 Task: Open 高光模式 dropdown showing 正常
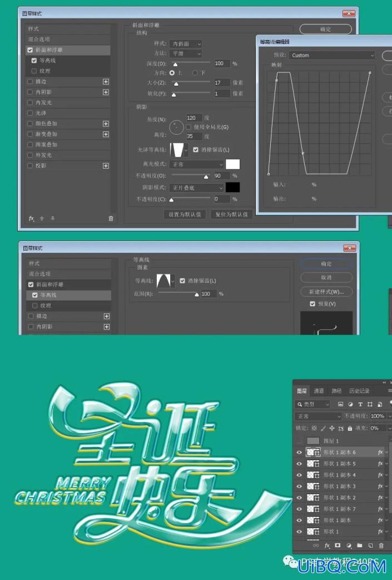(196, 164)
